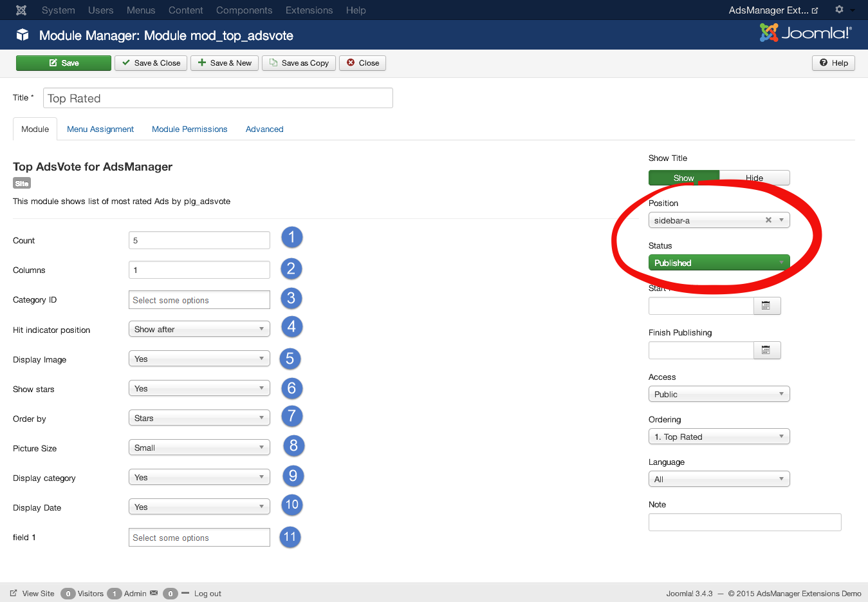Click the Save & Close button
This screenshot has width=868, height=602.
point(151,62)
